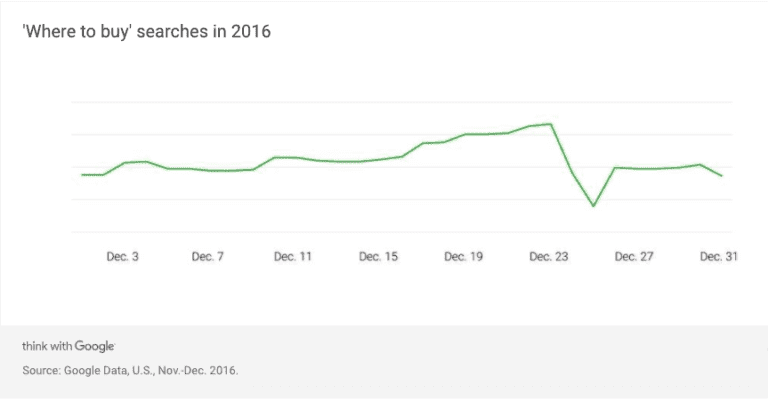Click the Dec. 19 axis label

[x=463, y=257]
